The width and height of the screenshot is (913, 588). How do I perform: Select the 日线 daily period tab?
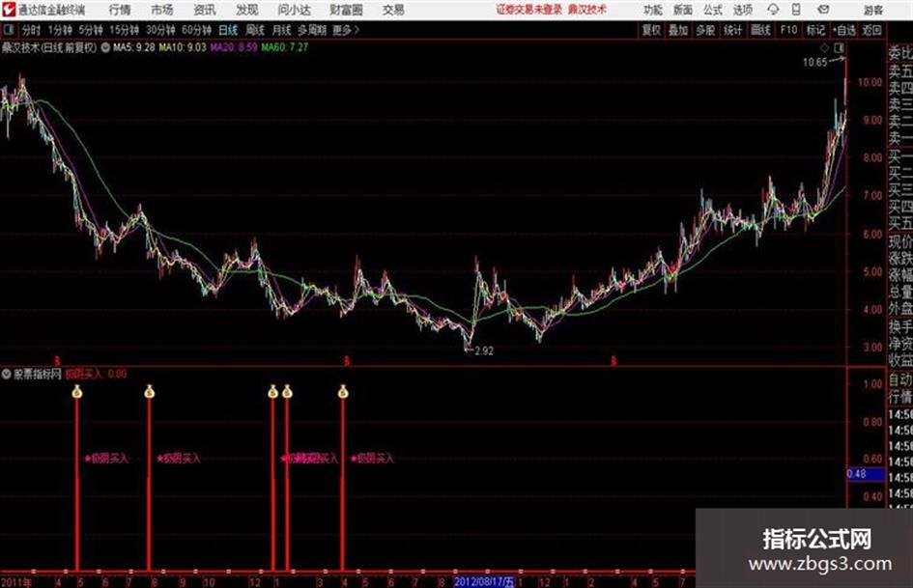coord(228,30)
